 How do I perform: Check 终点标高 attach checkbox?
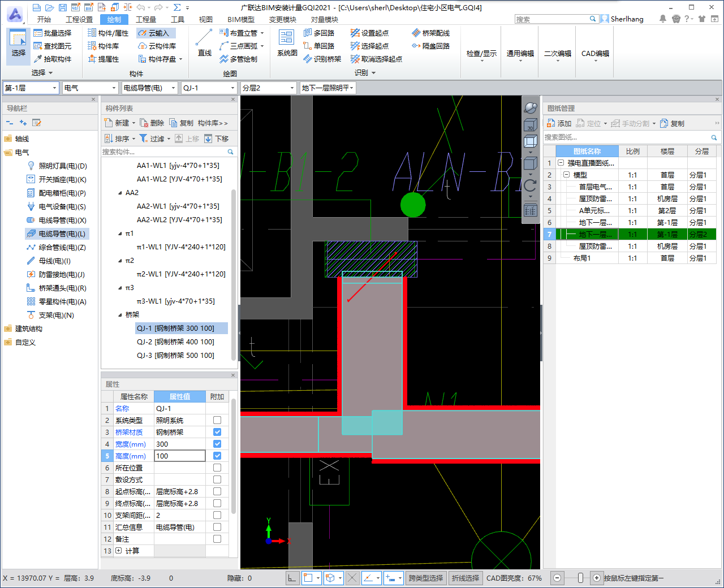click(x=217, y=503)
